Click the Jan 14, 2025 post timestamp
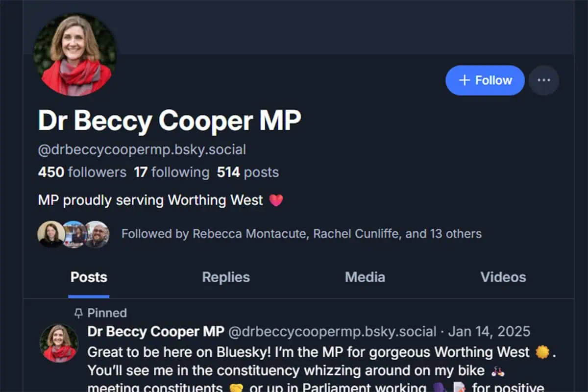 489,332
